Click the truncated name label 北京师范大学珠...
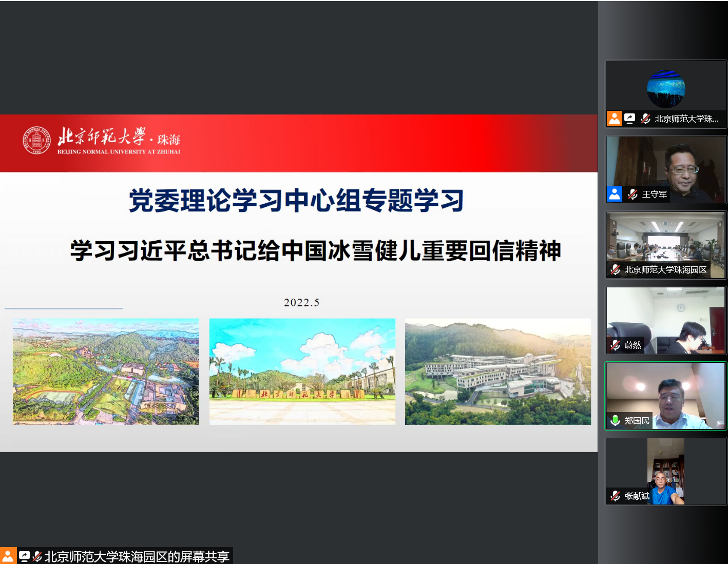Screen dimensions: 728x564 point(686,119)
